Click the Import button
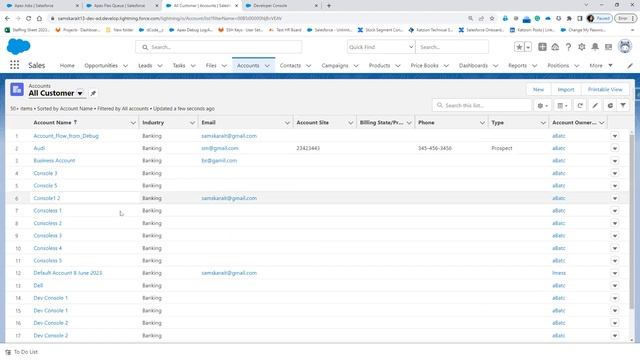The image size is (640, 360). [x=566, y=89]
